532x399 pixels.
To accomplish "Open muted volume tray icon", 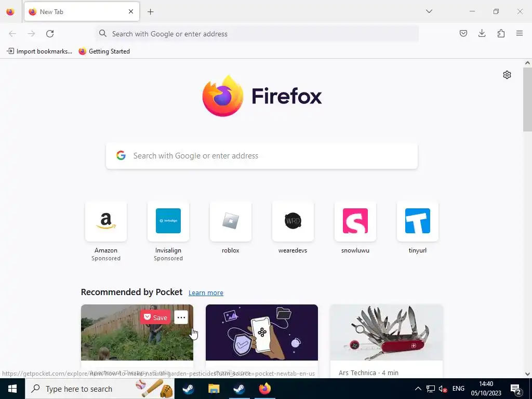I will 443,389.
